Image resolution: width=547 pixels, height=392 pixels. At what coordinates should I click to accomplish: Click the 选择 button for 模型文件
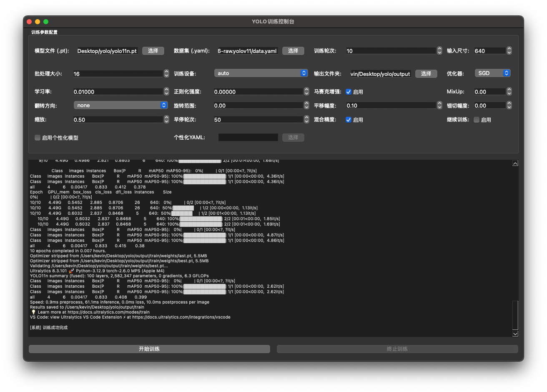pos(153,51)
